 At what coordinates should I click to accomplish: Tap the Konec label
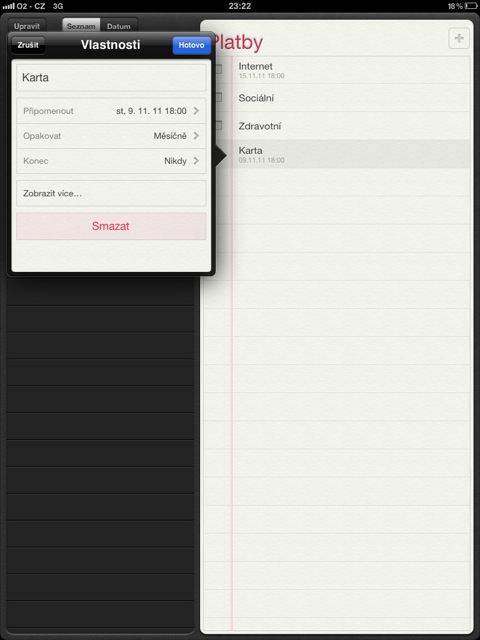coord(36,161)
